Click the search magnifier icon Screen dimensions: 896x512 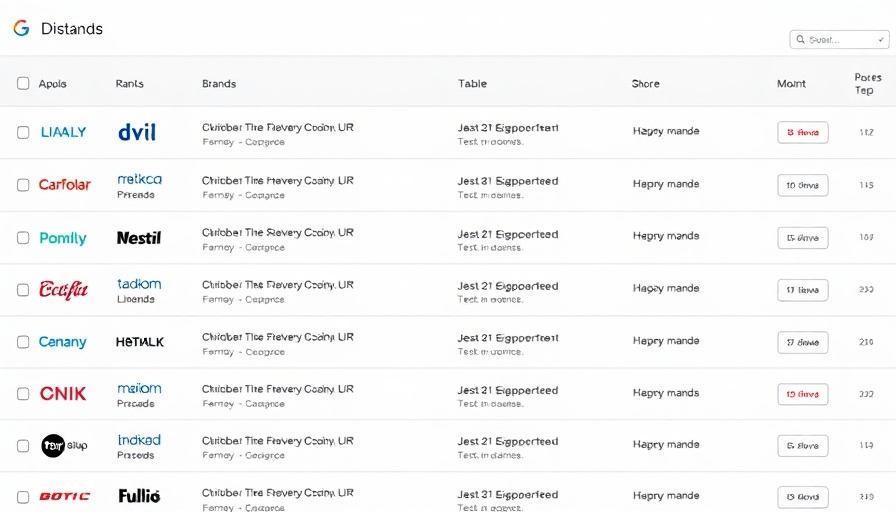[x=800, y=40]
